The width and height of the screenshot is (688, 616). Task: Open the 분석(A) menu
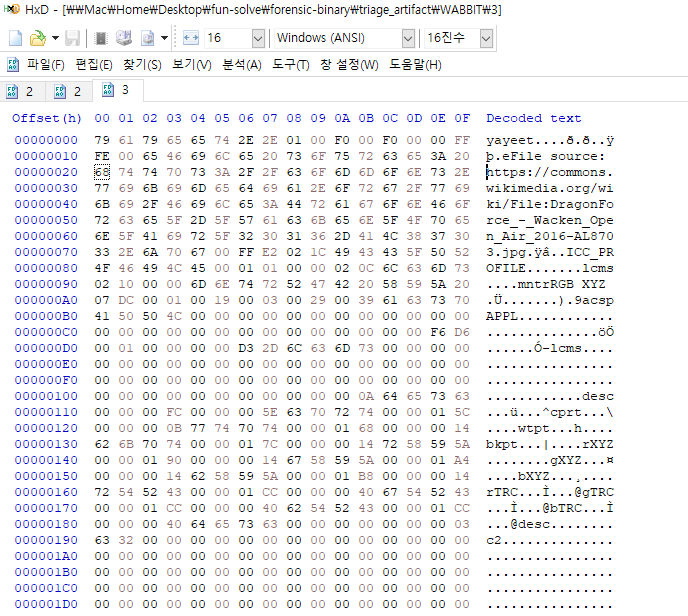tap(242, 65)
